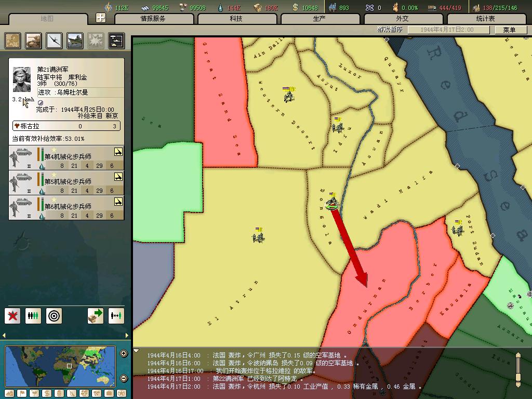Click the naval units (warship) filter icon
532x399 pixels.
(75, 41)
